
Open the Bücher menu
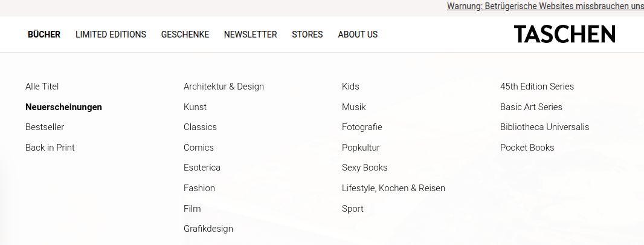[x=44, y=34]
